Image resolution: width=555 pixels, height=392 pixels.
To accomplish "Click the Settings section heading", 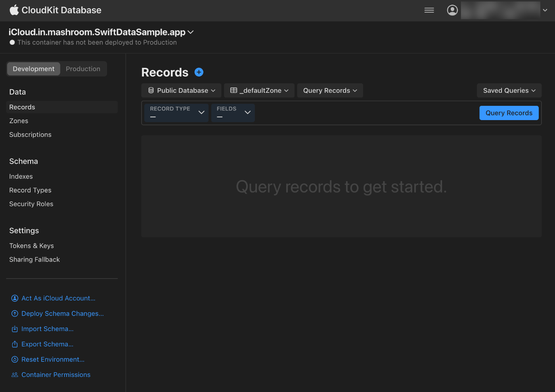I will (24, 231).
